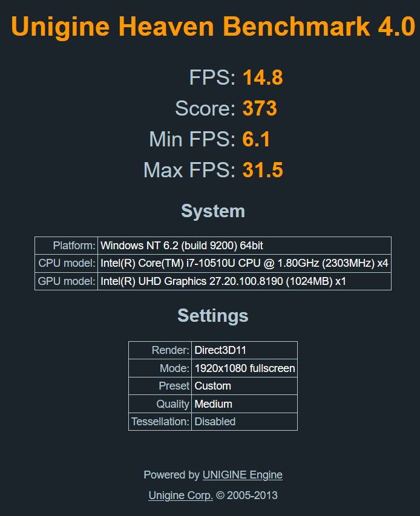Select the Score value 373
Image resolution: width=420 pixels, height=516 pixels.
click(x=260, y=109)
